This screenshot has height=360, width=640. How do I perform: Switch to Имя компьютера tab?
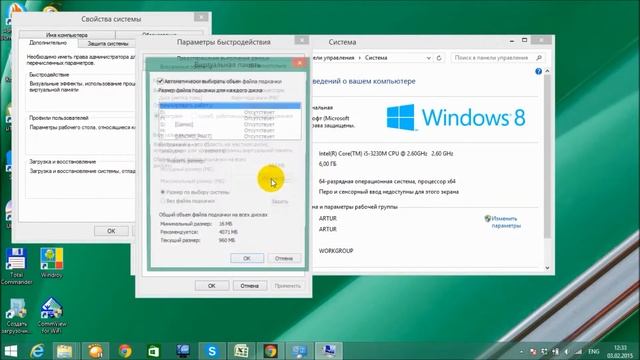tap(67, 35)
